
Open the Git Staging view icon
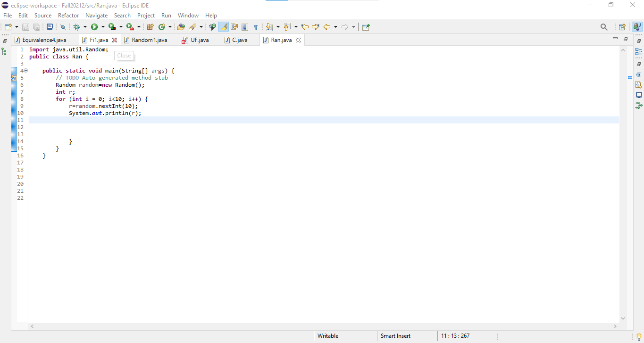(639, 106)
